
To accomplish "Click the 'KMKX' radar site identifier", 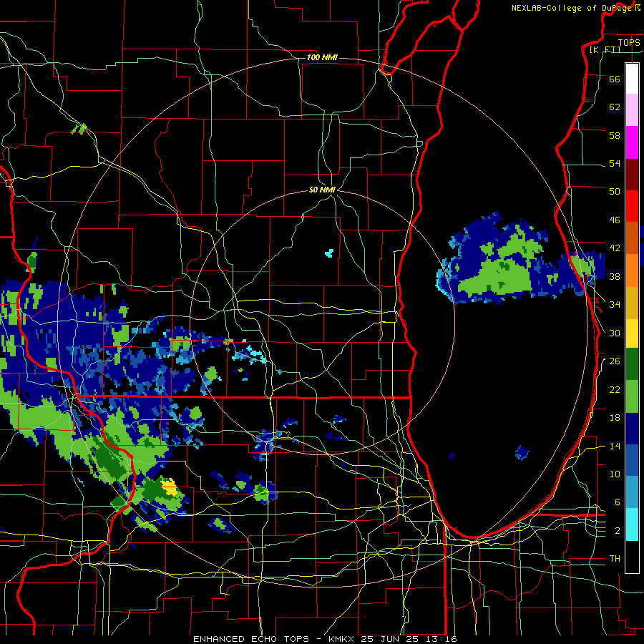I will tap(343, 639).
